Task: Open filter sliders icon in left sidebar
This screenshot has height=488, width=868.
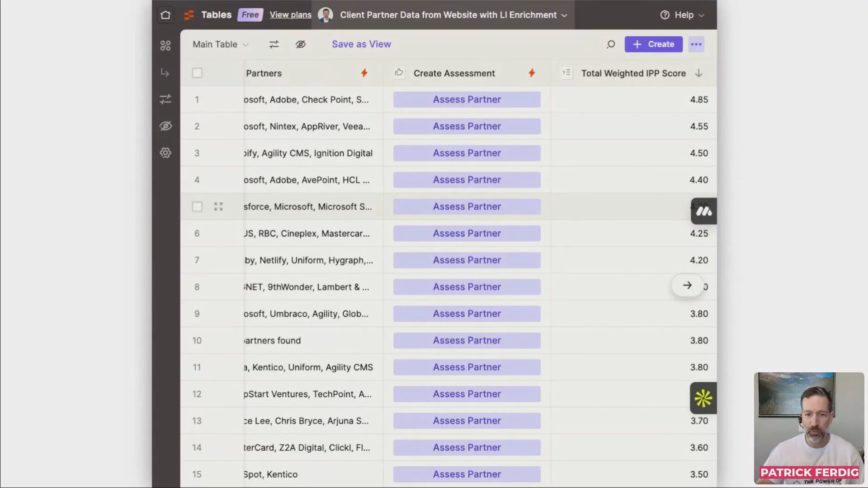Action: 165,99
